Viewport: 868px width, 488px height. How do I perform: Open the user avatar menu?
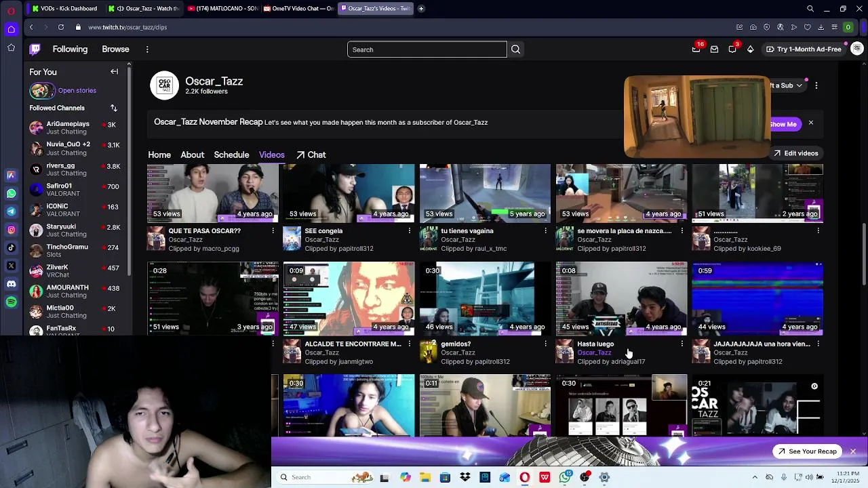point(857,49)
